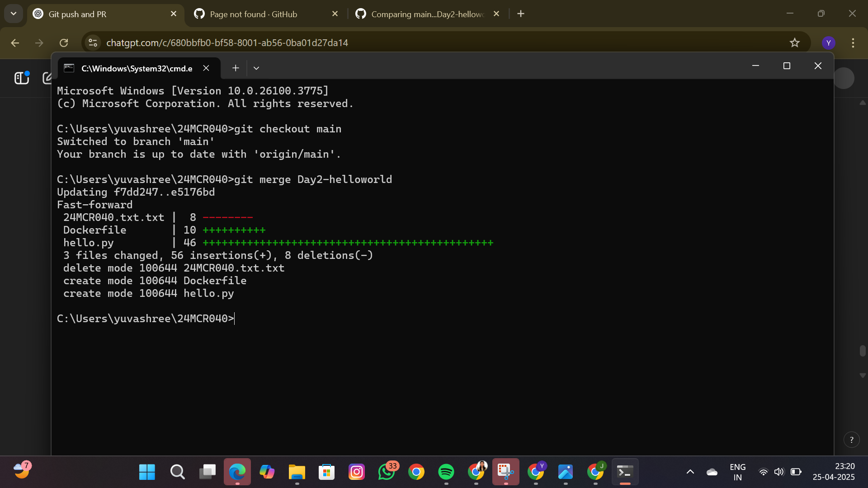
Task: Open ChatGPT help question mark button
Action: point(851,440)
